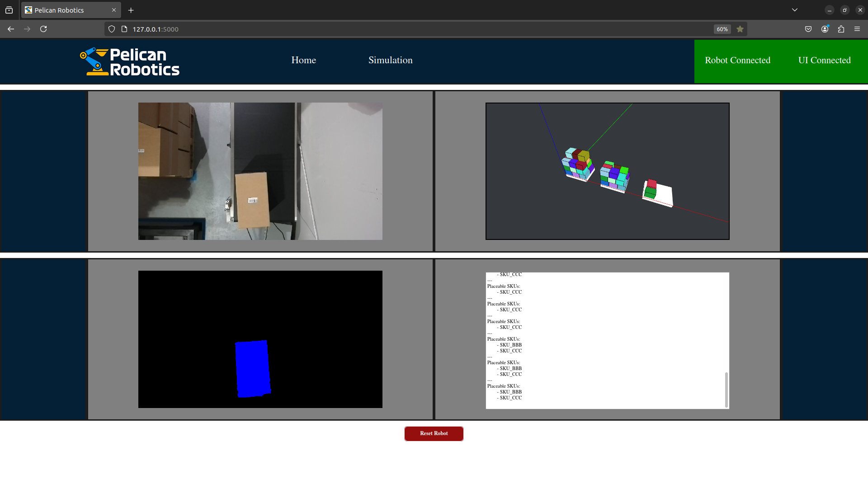Open a new tab with plus
This screenshot has width=868, height=488.
(x=131, y=10)
